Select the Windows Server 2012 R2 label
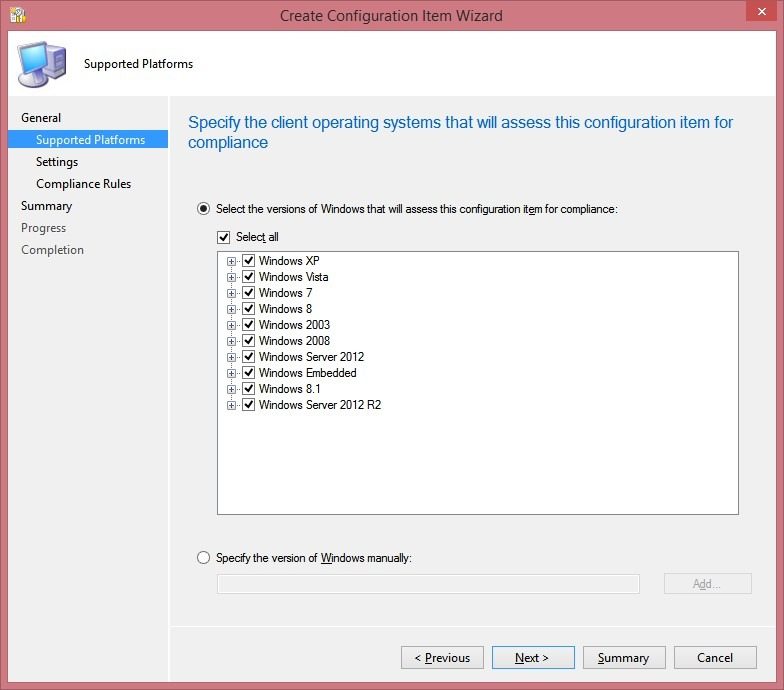 coord(320,404)
